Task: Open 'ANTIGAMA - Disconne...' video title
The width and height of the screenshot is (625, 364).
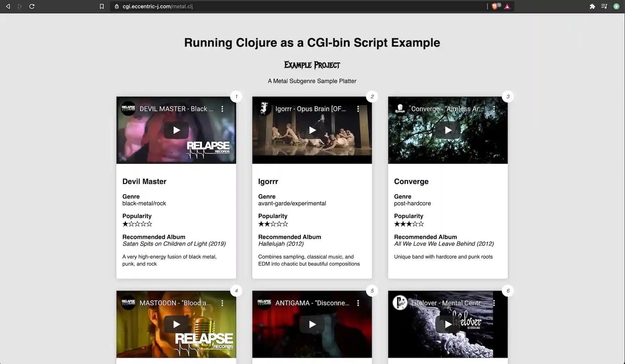Action: [x=312, y=303]
